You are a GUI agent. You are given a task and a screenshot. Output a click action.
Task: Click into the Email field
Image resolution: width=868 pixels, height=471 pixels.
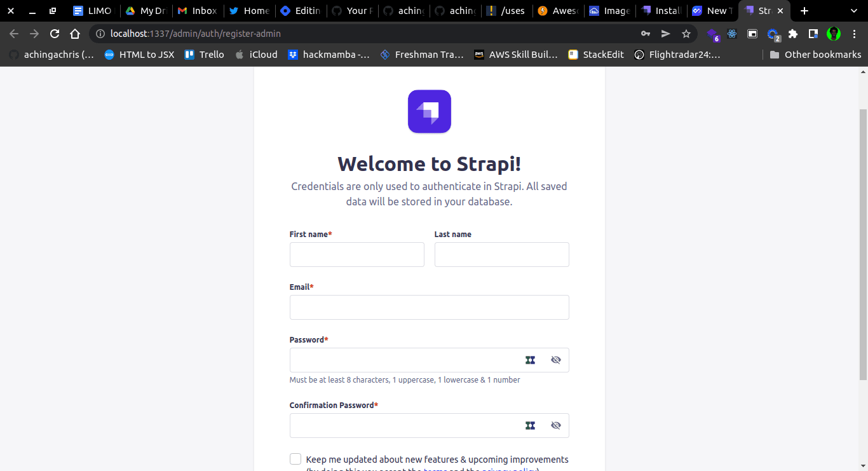[430, 307]
